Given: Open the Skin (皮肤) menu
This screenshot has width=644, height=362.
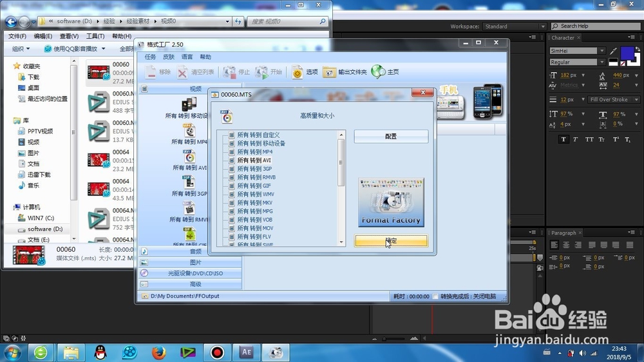Looking at the screenshot, I should tap(168, 57).
